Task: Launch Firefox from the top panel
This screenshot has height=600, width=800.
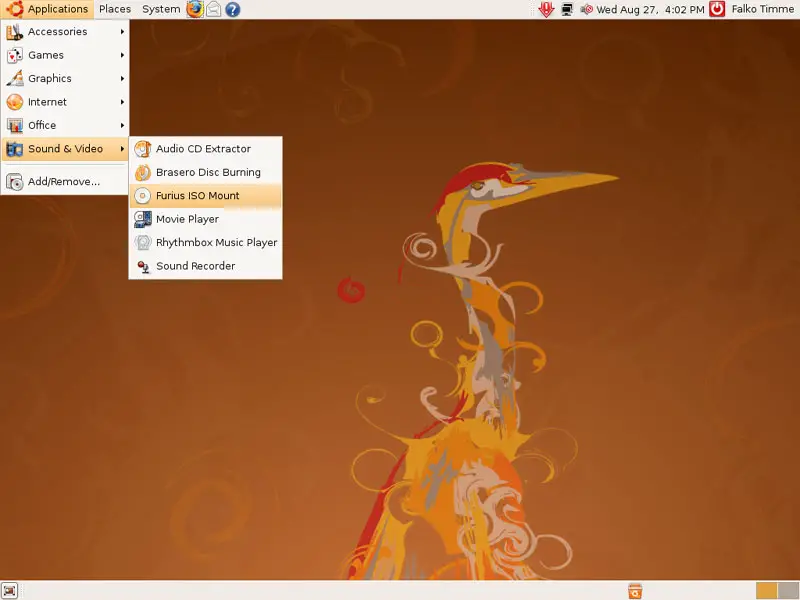Action: click(x=195, y=9)
